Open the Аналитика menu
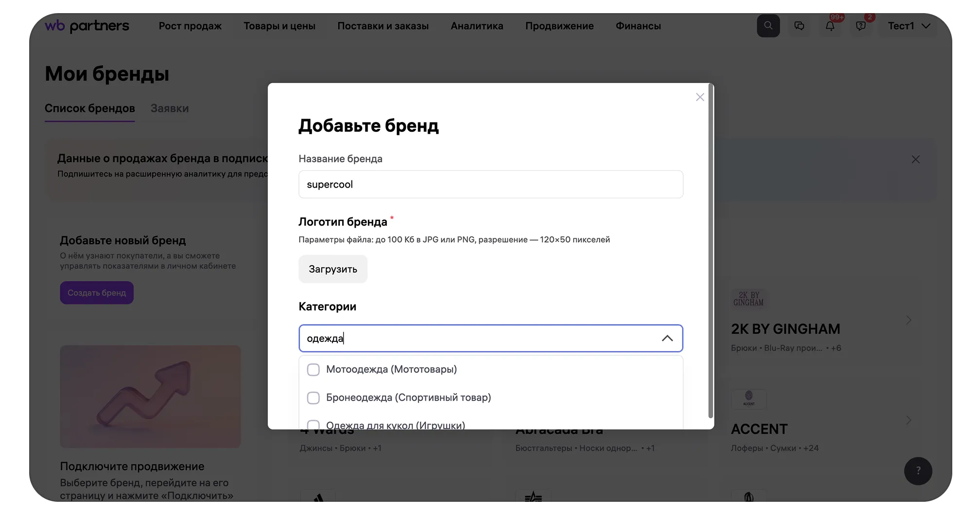 click(x=476, y=26)
